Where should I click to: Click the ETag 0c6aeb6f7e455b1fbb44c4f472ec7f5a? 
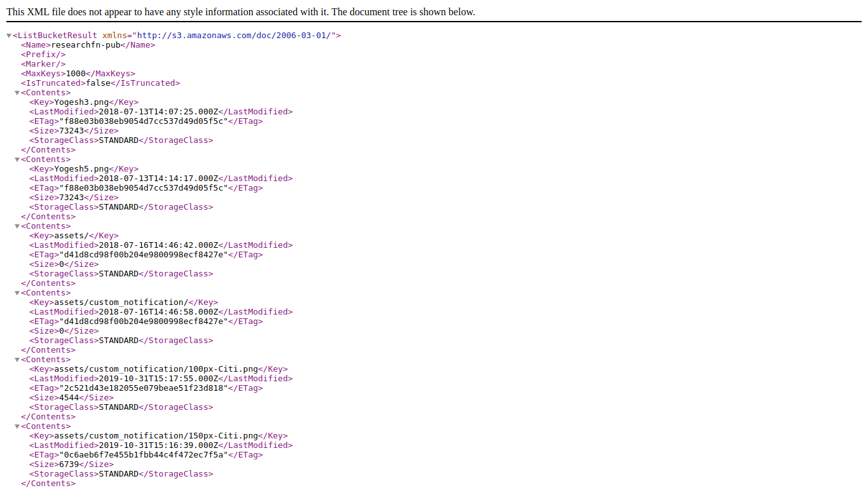[x=143, y=455]
